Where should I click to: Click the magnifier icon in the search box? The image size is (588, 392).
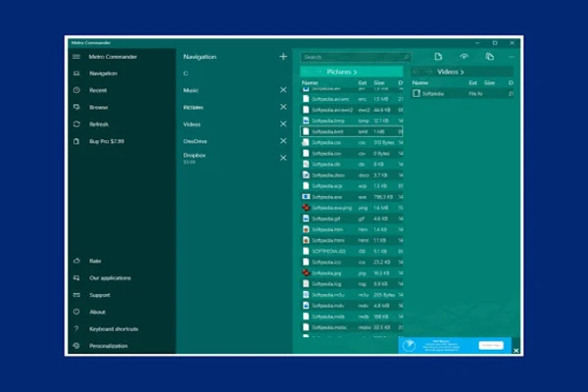pos(406,57)
